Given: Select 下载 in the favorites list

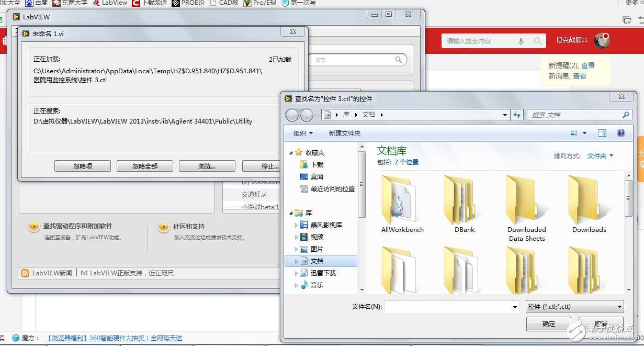Looking at the screenshot, I should tap(318, 164).
